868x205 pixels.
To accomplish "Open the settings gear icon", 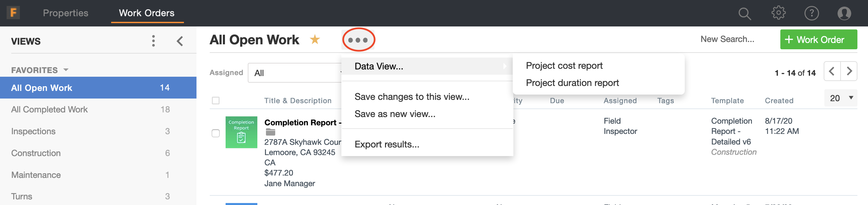I will coord(778,13).
